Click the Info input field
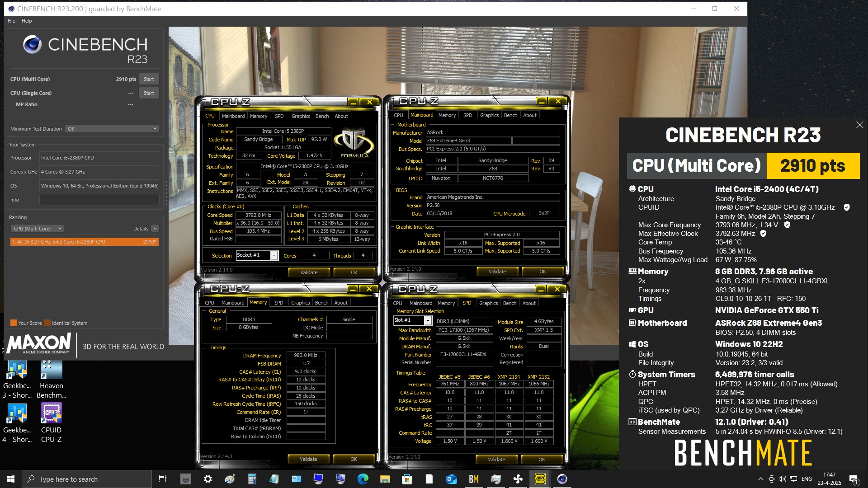Screen dimensions: 868x488 point(99,200)
